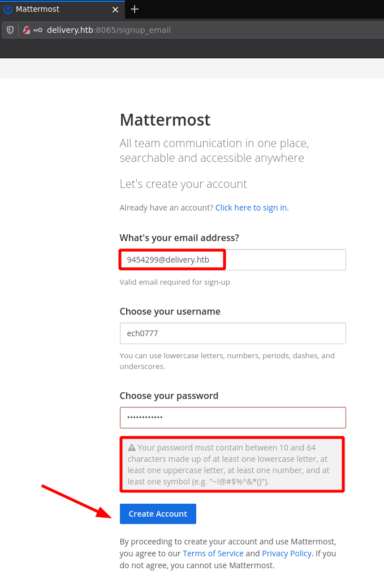Click the address bar URL
The image size is (384, 588).
tap(109, 30)
